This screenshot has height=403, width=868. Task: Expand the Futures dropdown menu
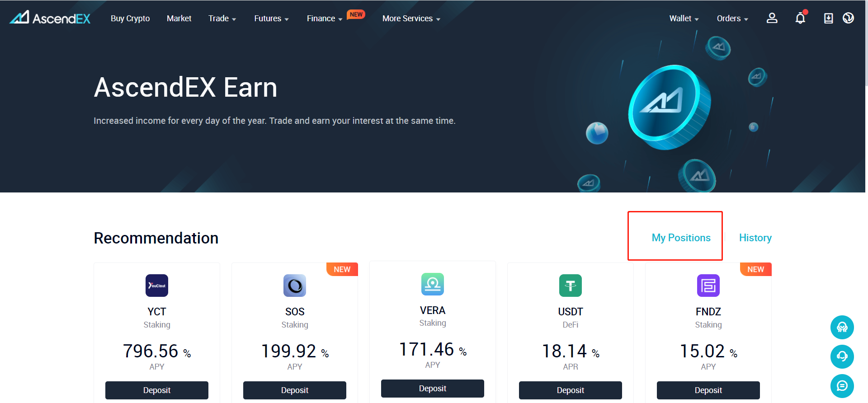271,19
